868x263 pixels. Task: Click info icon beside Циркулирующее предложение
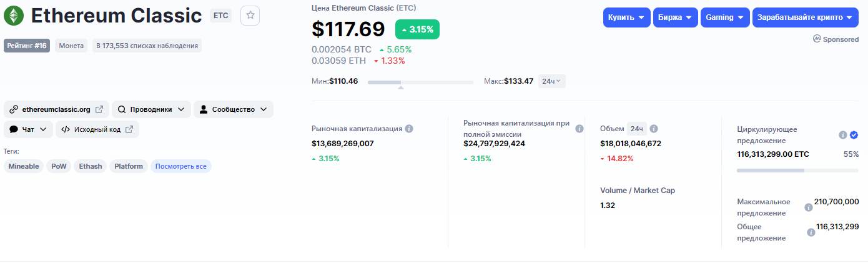(x=842, y=135)
